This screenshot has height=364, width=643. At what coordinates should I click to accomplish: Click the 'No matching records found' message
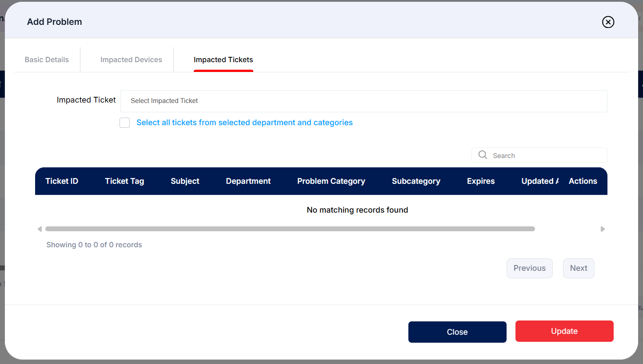(x=357, y=210)
